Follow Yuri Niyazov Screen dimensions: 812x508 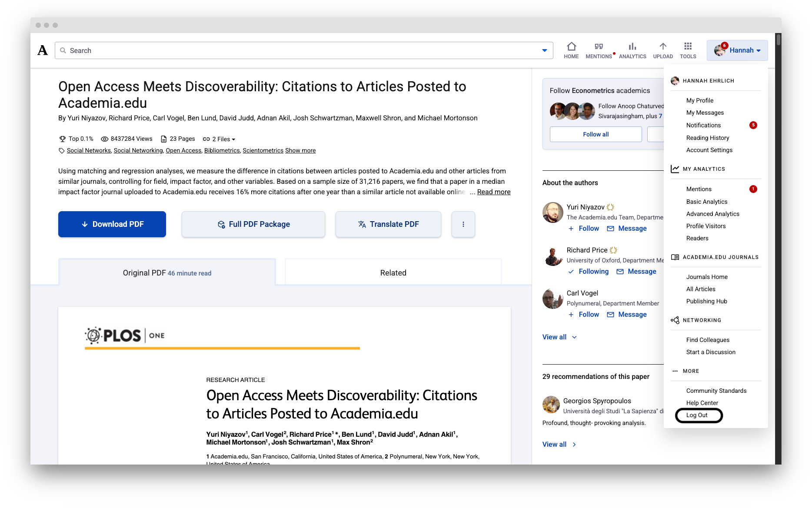[584, 229]
